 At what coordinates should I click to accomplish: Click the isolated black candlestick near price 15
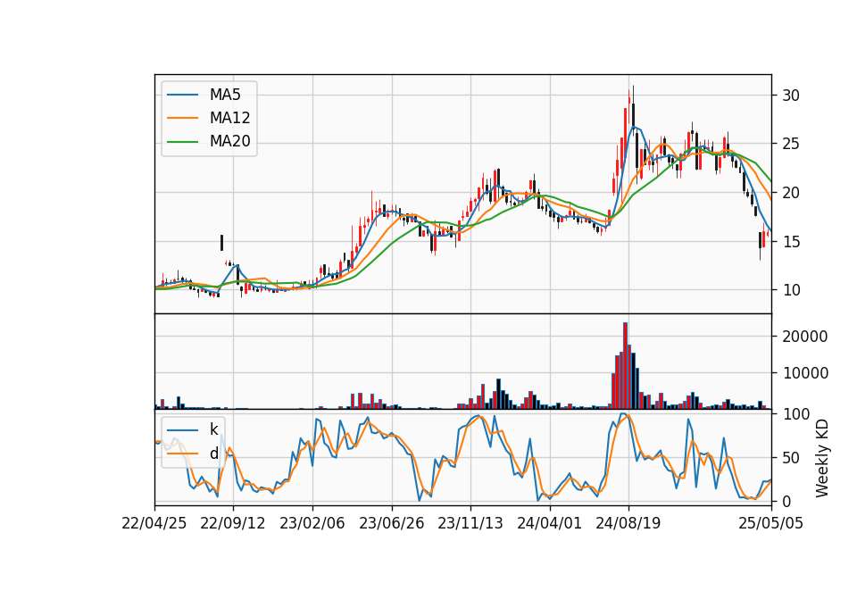point(221,243)
